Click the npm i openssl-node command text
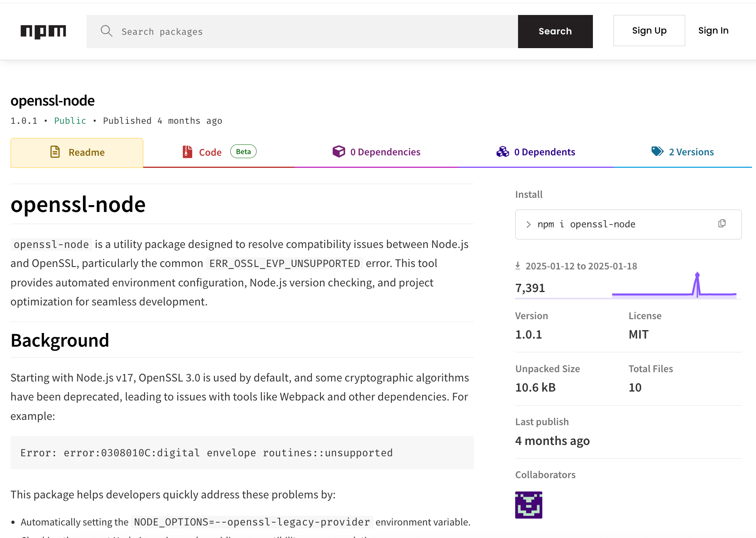Image resolution: width=756 pixels, height=538 pixels. 586,225
